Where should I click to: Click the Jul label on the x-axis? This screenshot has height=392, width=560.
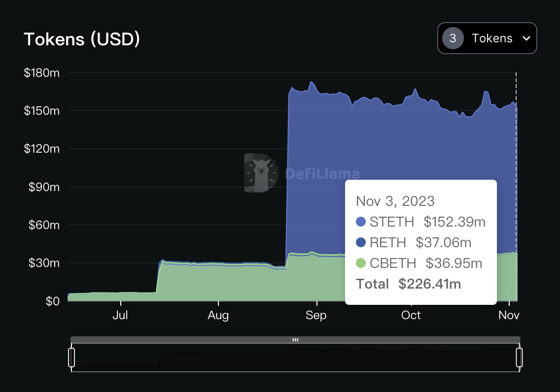coord(120,315)
